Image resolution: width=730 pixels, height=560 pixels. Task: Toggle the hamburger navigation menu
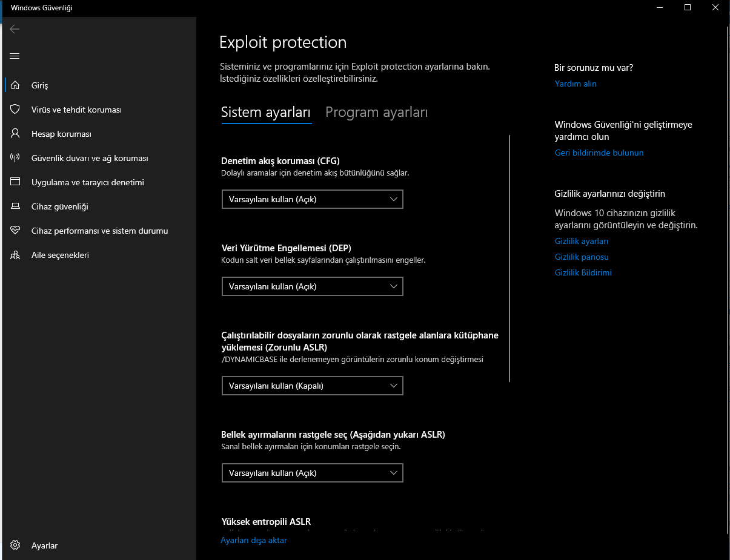[x=15, y=56]
